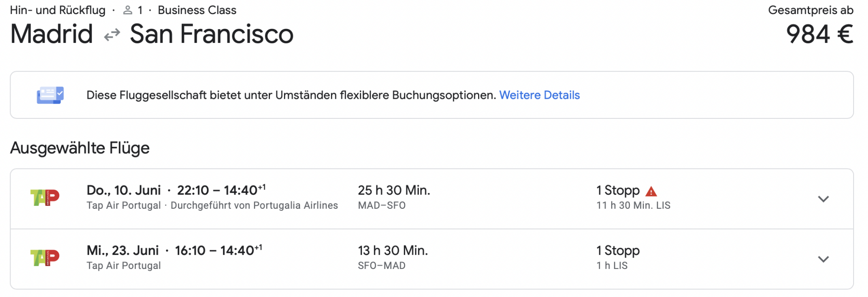Expand the 23. Juni return flight details
This screenshot has height=297, width=868.
pyautogui.click(x=823, y=259)
